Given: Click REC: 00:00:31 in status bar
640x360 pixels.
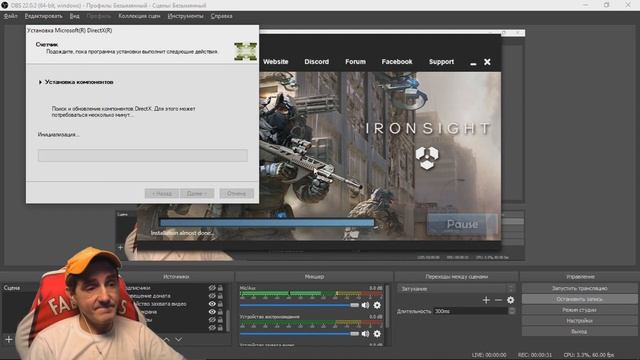Looking at the screenshot, I should tap(535, 355).
